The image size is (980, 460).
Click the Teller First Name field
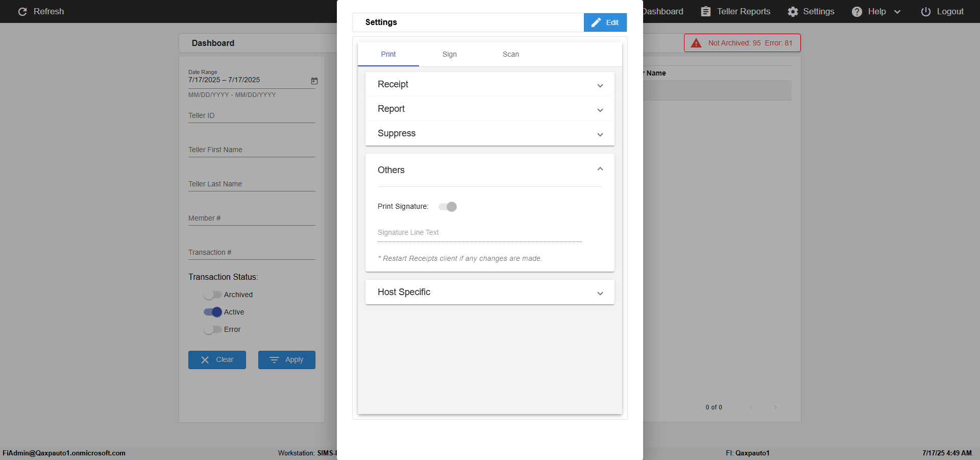pyautogui.click(x=252, y=150)
